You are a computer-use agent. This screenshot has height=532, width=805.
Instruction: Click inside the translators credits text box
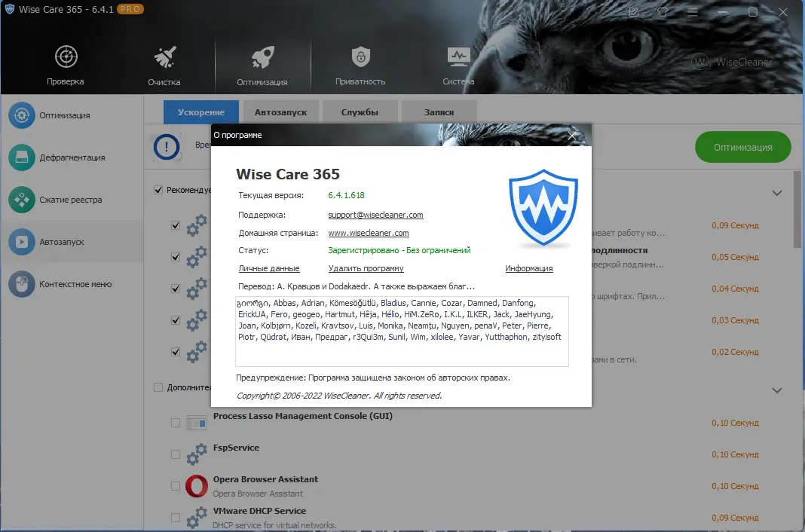click(x=402, y=332)
